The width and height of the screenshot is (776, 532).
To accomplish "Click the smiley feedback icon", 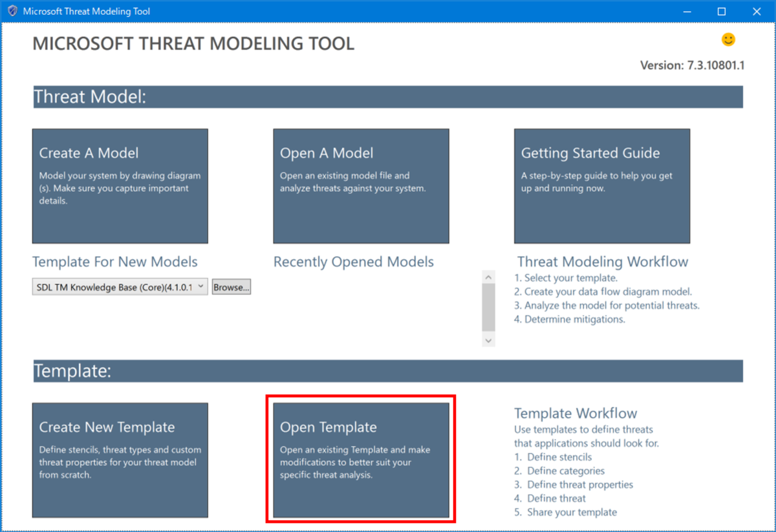I will [x=728, y=39].
